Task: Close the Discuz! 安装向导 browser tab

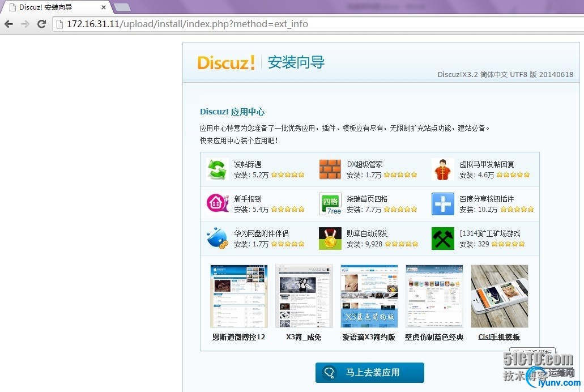Action: pos(104,7)
